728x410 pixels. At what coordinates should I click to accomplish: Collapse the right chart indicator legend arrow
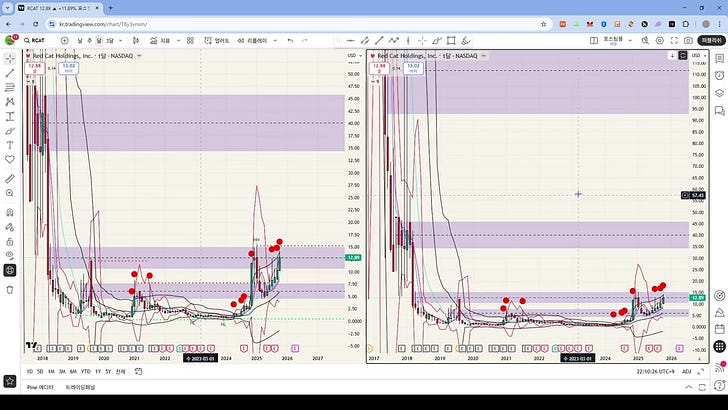tap(373, 82)
